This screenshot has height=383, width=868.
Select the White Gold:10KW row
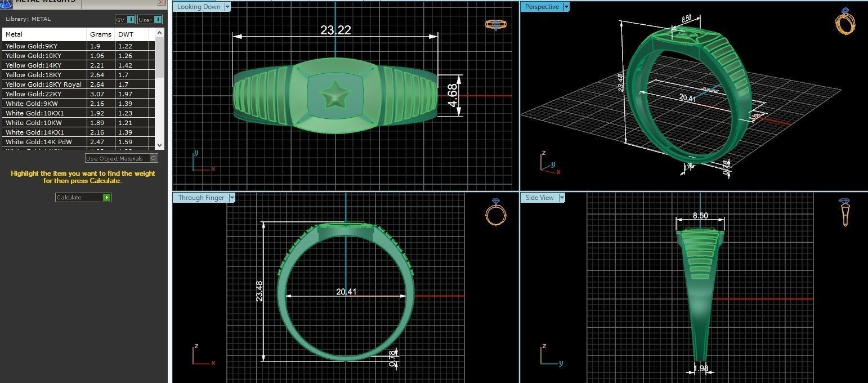(x=79, y=123)
